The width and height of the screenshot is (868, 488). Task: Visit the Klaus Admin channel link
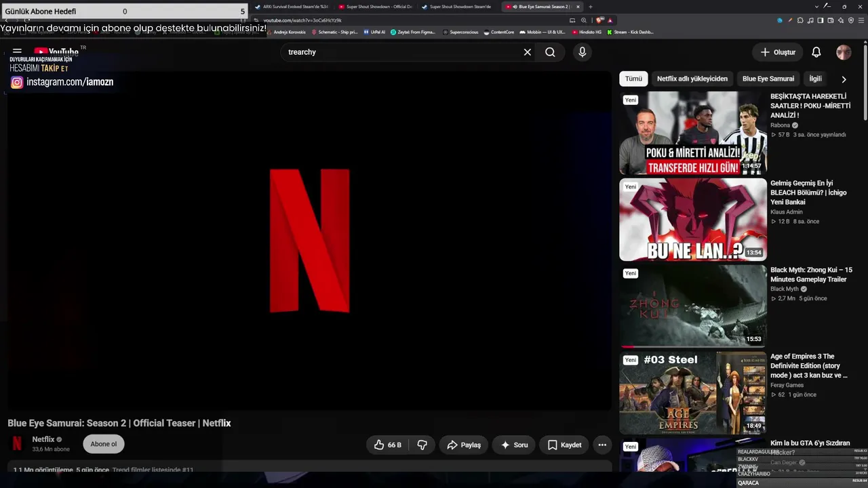click(787, 212)
